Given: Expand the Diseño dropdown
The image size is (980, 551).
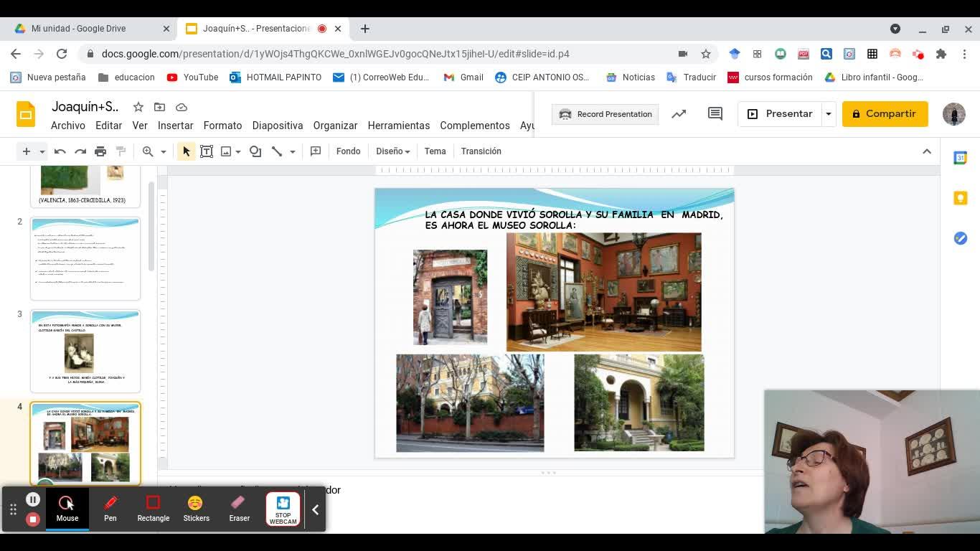Looking at the screenshot, I should pos(392,151).
